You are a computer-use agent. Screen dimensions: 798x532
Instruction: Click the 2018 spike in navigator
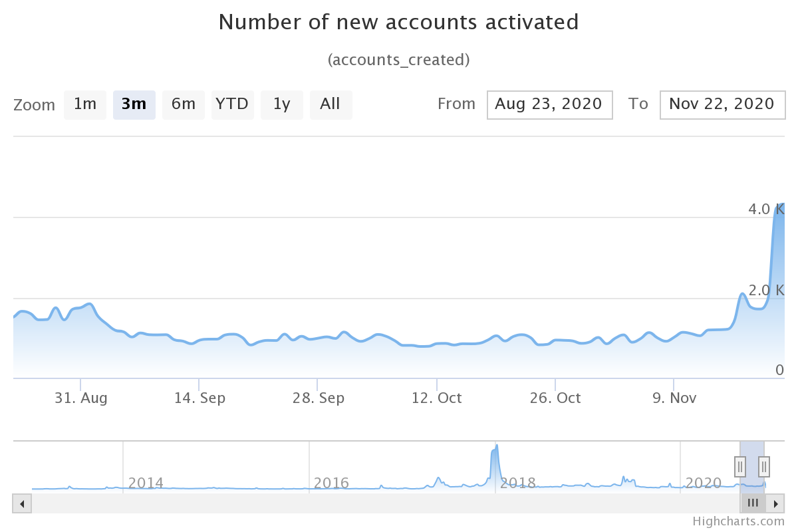click(495, 452)
